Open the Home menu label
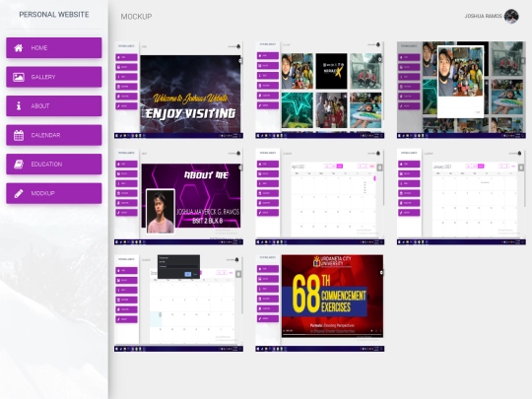This screenshot has width=532, height=399. [39, 48]
